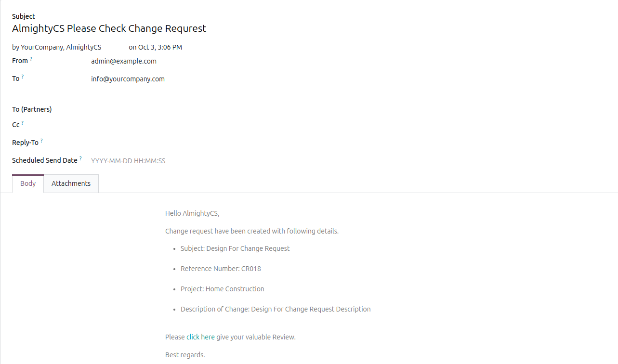Click the help icon beside the To label

(23, 77)
